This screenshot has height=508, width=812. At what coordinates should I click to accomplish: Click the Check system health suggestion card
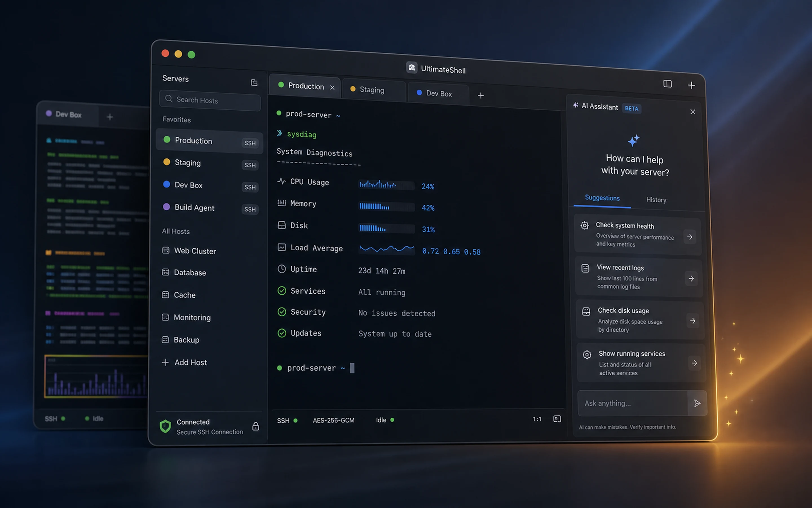click(x=637, y=235)
